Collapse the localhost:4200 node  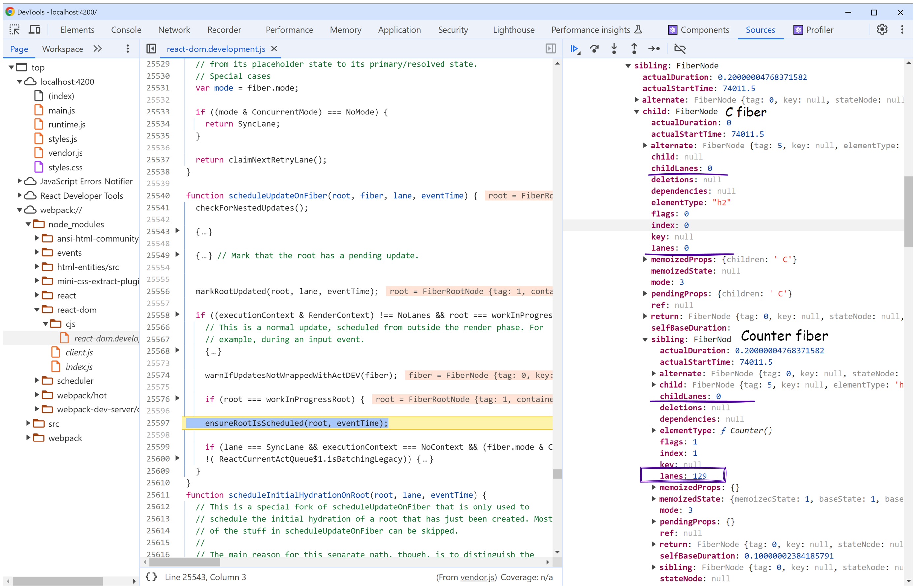click(19, 82)
